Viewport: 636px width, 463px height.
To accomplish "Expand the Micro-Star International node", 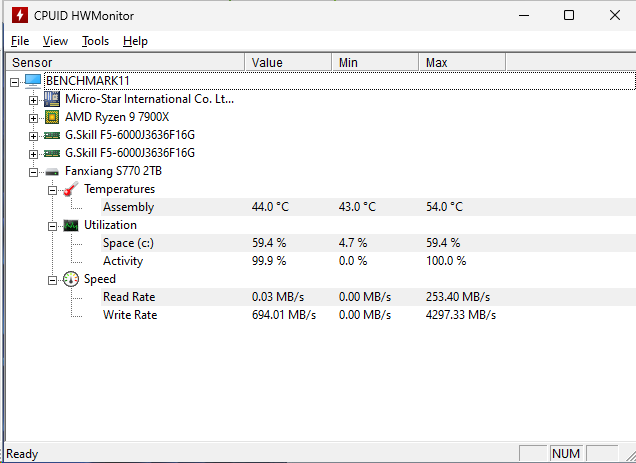I will point(34,100).
